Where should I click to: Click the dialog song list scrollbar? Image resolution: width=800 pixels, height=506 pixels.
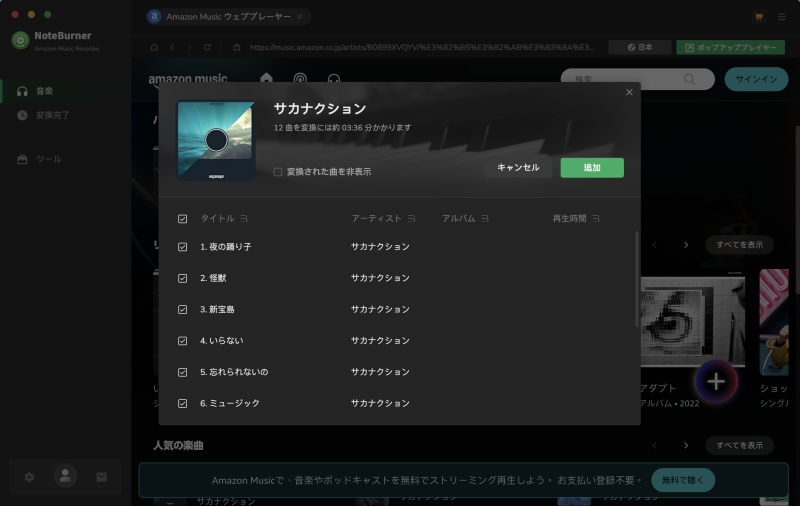636,279
